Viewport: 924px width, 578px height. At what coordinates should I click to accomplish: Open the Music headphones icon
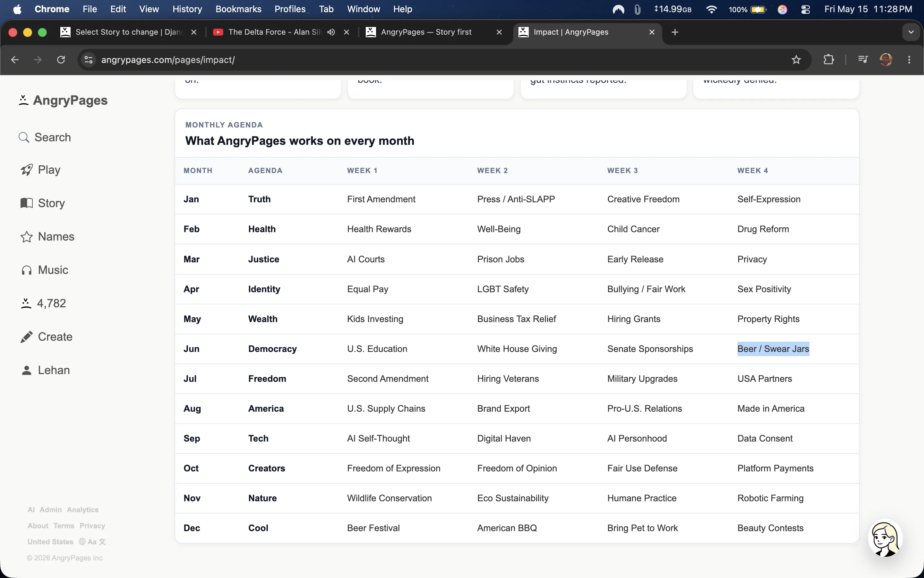(x=26, y=270)
